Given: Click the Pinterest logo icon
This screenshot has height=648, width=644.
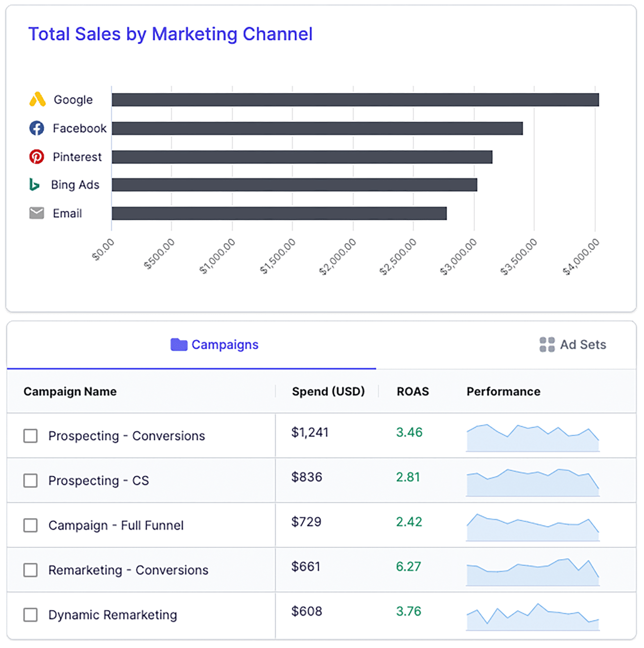Looking at the screenshot, I should point(37,157).
